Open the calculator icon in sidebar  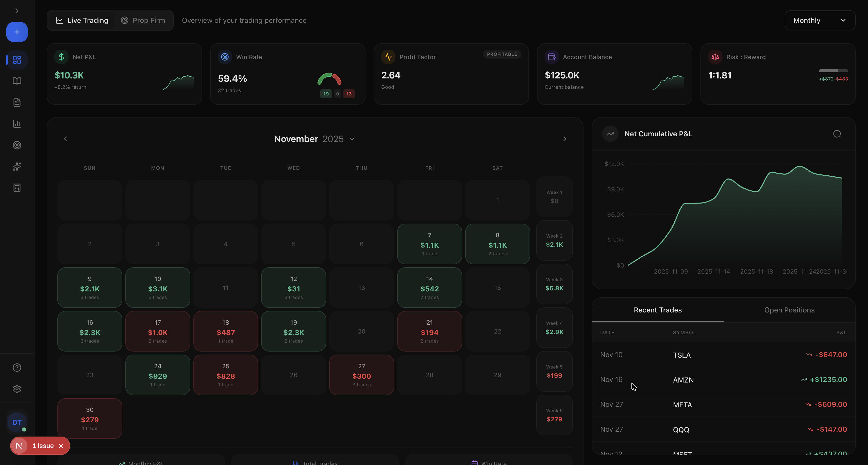pos(17,188)
